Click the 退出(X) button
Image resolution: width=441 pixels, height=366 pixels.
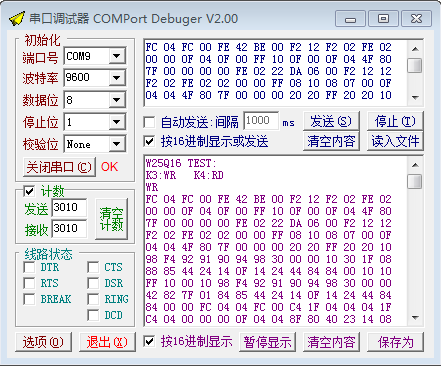point(107,342)
